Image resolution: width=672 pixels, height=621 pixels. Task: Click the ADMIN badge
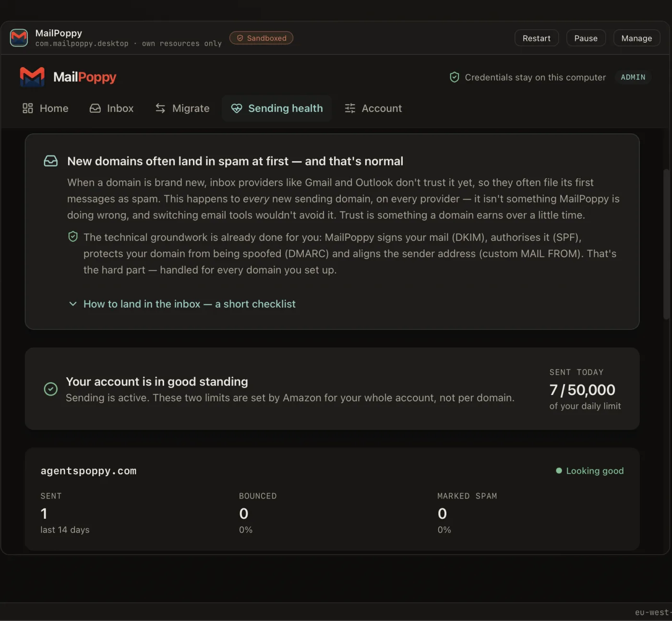tap(633, 77)
